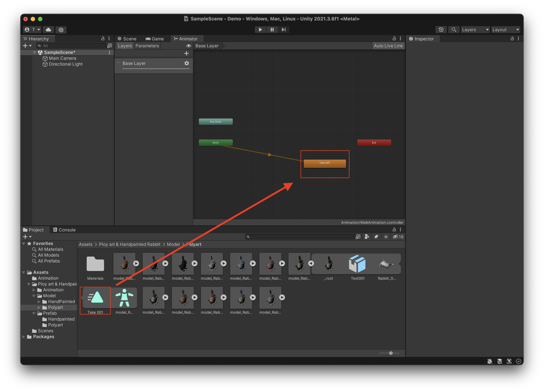Switch to the Console tab

pos(64,230)
